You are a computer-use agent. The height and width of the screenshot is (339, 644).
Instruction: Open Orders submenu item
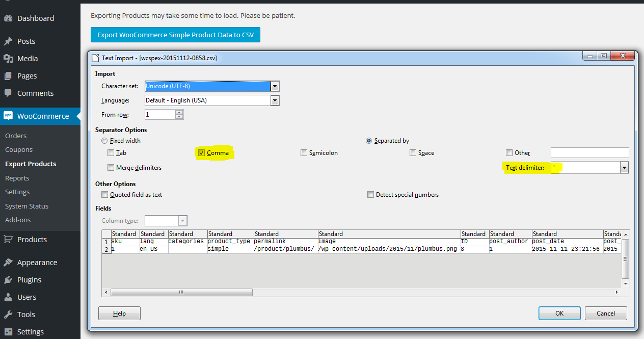click(x=16, y=136)
